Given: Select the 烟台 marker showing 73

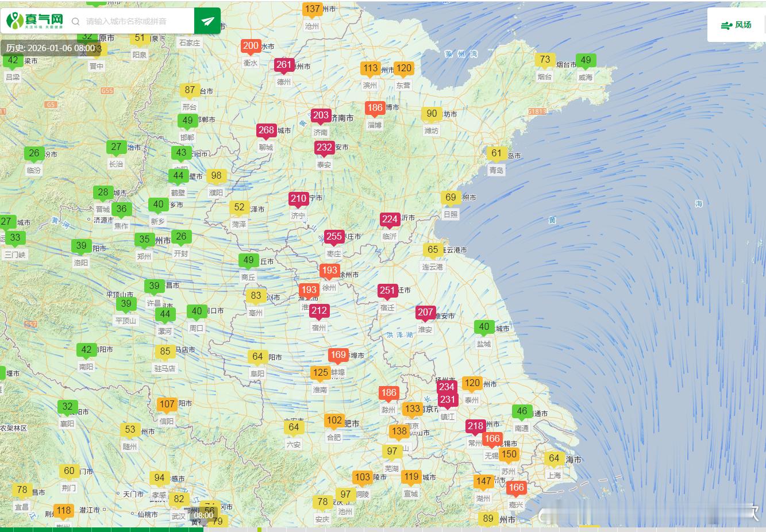Looking at the screenshot, I should tap(545, 60).
